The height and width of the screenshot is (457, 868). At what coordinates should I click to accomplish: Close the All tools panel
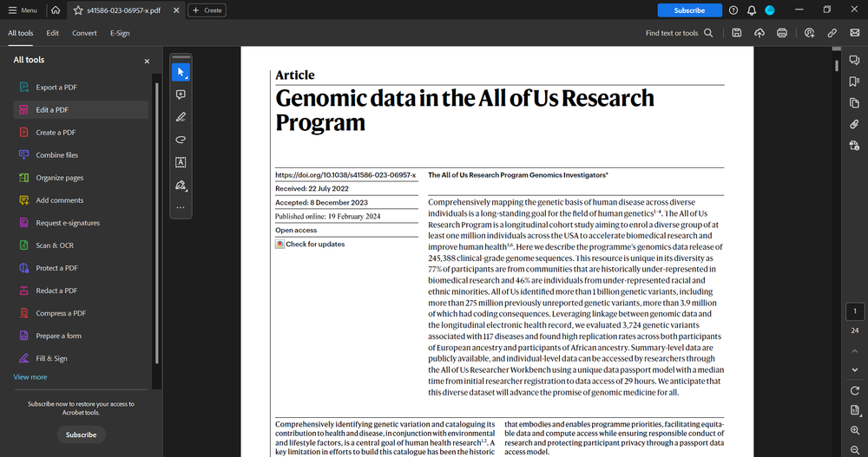pos(147,61)
